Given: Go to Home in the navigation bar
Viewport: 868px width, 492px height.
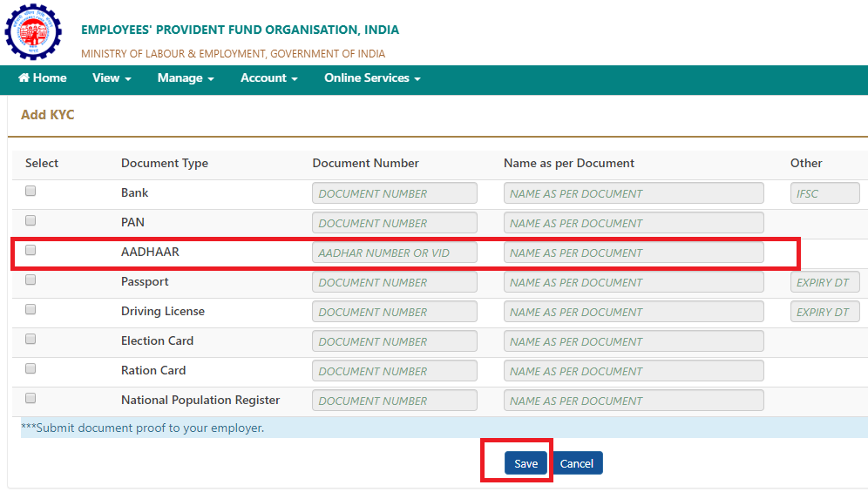Looking at the screenshot, I should click(43, 78).
